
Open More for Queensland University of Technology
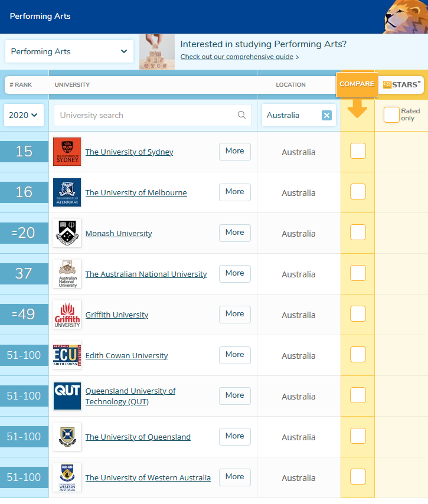tap(235, 395)
